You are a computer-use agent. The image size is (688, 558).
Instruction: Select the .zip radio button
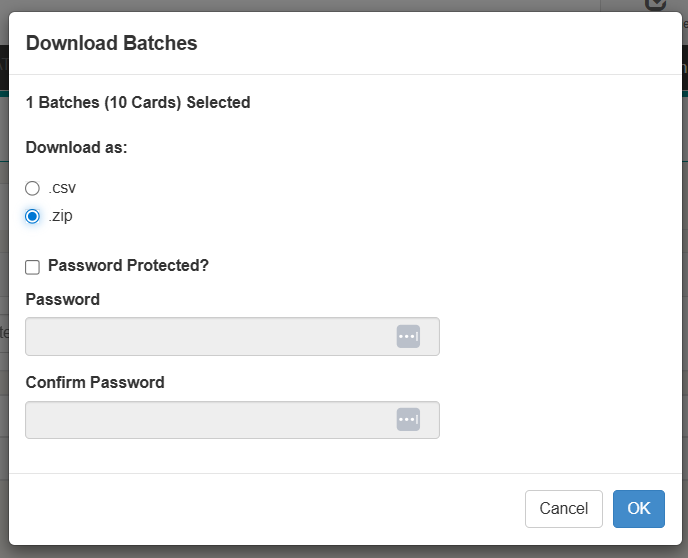click(33, 216)
